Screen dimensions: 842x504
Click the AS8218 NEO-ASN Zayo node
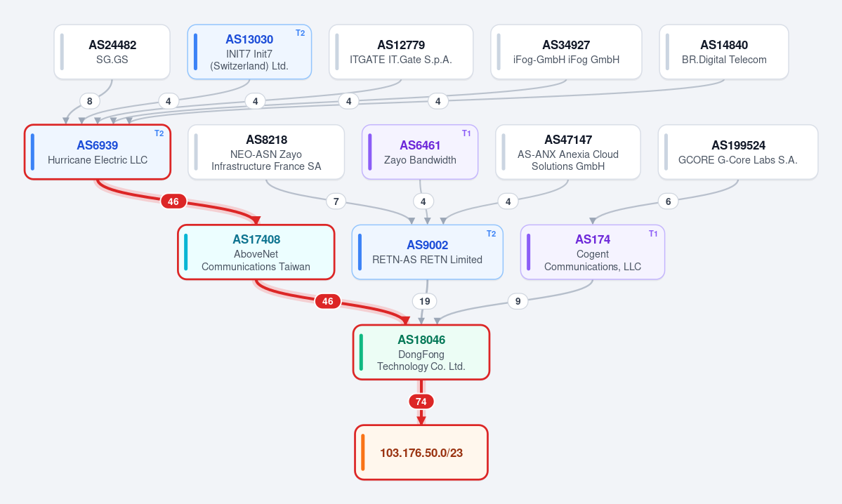tap(266, 152)
